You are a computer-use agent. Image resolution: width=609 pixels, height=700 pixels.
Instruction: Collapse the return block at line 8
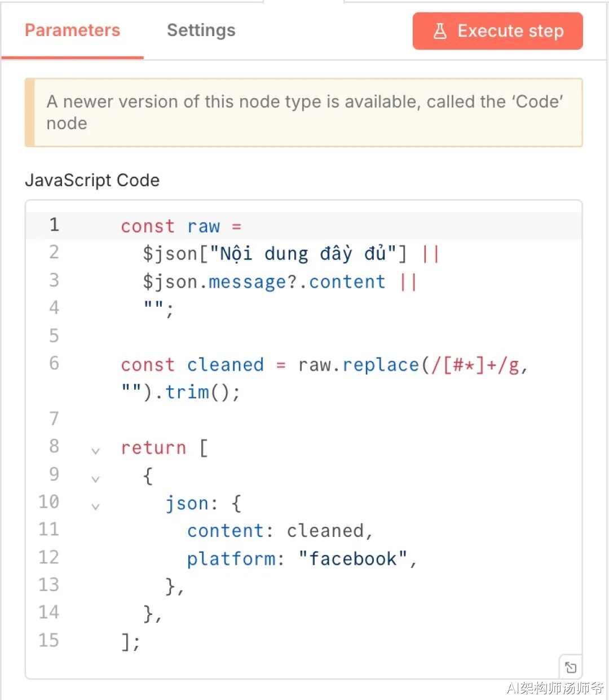(95, 450)
